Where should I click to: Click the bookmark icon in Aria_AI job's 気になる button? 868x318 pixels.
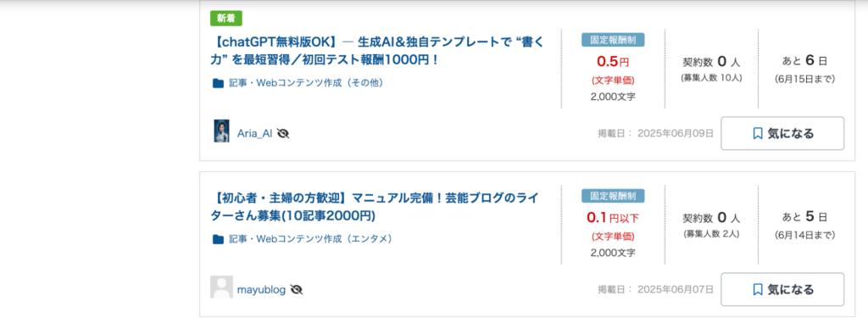coord(758,133)
